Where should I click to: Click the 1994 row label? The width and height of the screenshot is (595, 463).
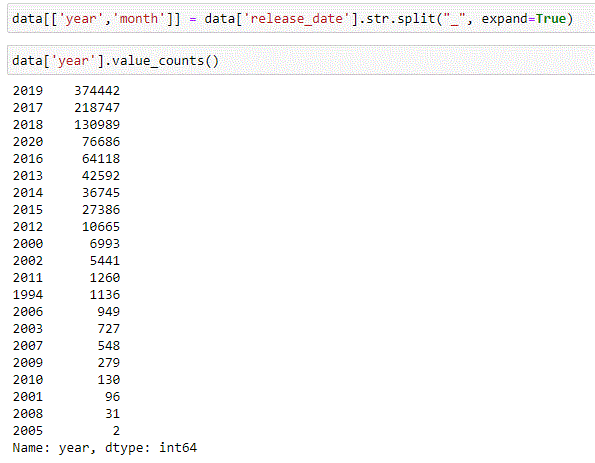tap(28, 294)
